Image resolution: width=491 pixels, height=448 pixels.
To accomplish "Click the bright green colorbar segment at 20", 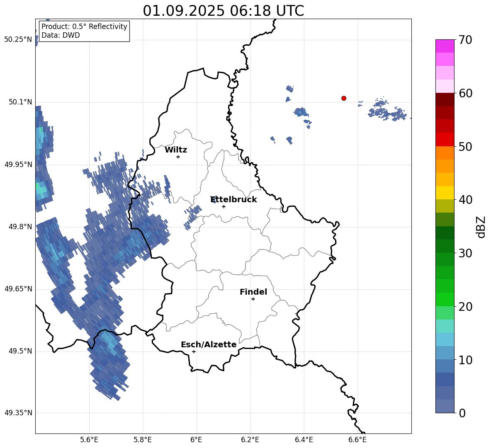I will [x=445, y=299].
